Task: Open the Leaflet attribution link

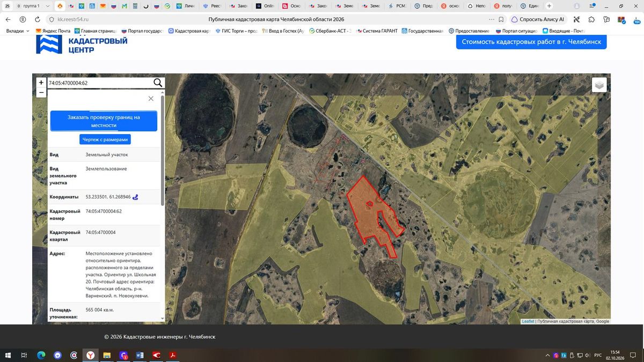Action: point(528,321)
